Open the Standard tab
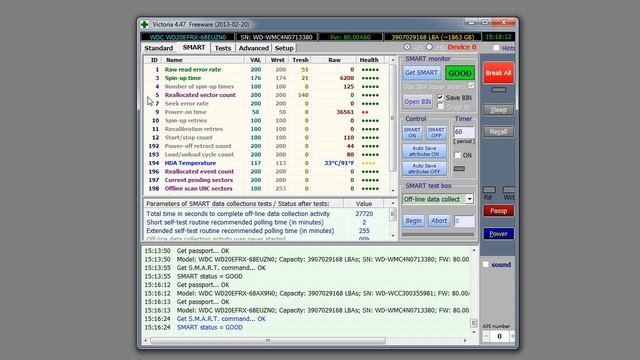This screenshot has width=640, height=360. (159, 48)
